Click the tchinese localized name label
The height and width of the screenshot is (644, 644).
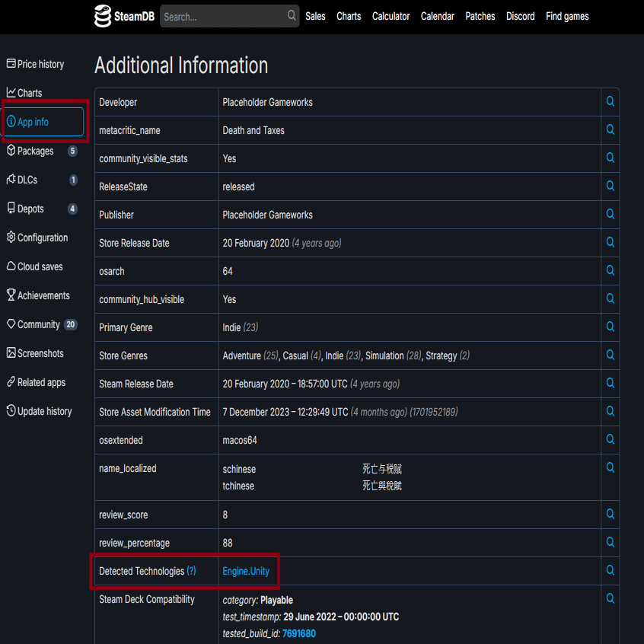pos(238,486)
